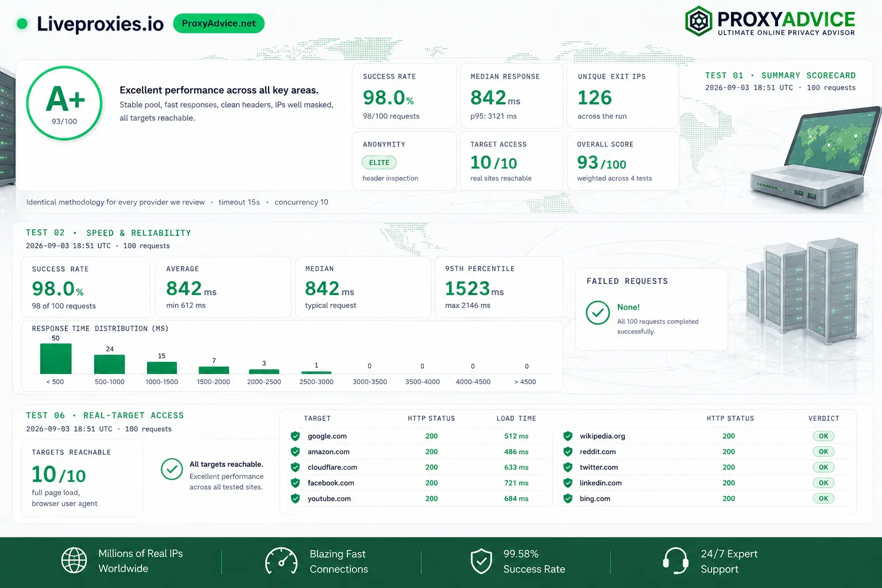Click the '633 ms' load time
Image resolution: width=882 pixels, height=588 pixels.
click(516, 467)
